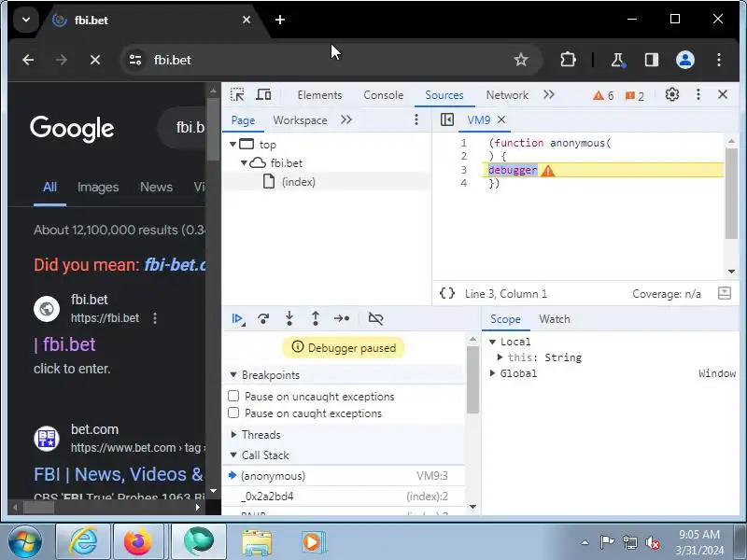Toggle the device toolbar icon
The width and height of the screenshot is (747, 560).
pos(263,95)
